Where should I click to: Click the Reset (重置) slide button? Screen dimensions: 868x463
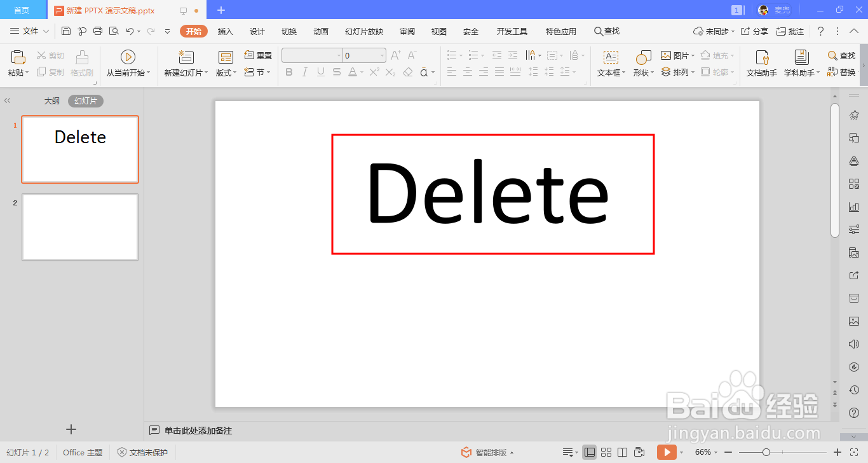259,55
